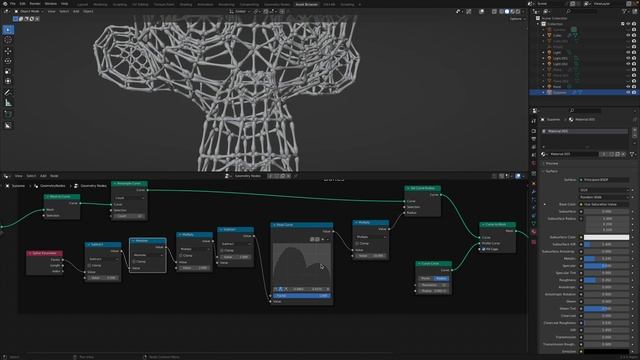Select the Measure tool
The image size is (640, 360).
[8, 102]
